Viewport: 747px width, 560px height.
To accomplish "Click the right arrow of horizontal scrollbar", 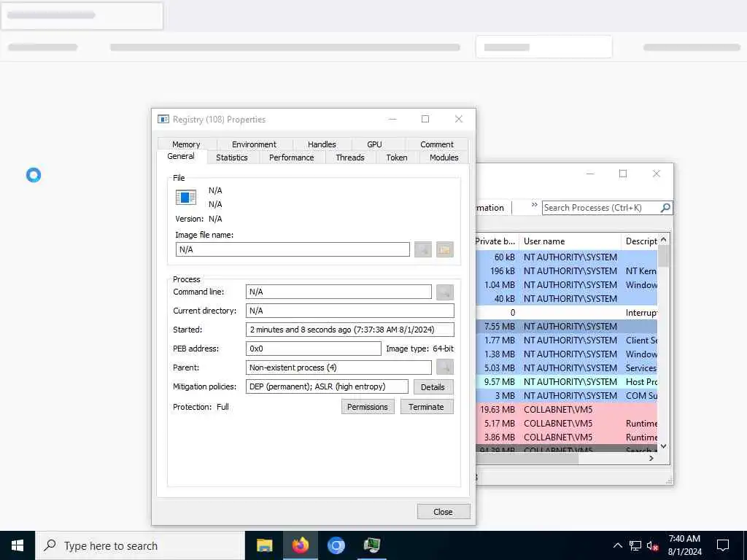I will coord(651,458).
